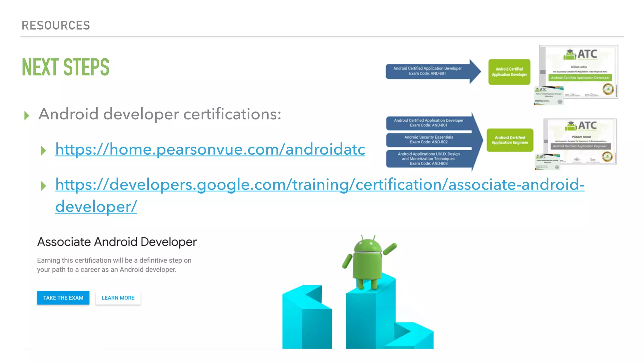
Task: Click the gold seal on the Engineer certificate
Action: pos(607,156)
